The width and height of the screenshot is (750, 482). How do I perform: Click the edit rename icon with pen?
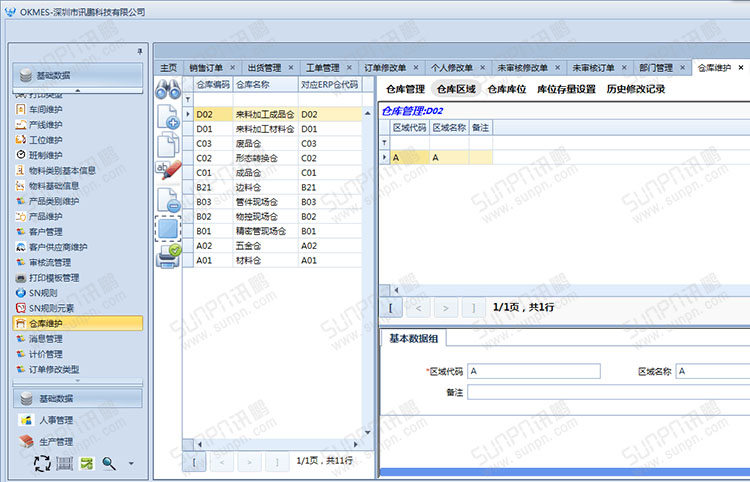pos(167,170)
